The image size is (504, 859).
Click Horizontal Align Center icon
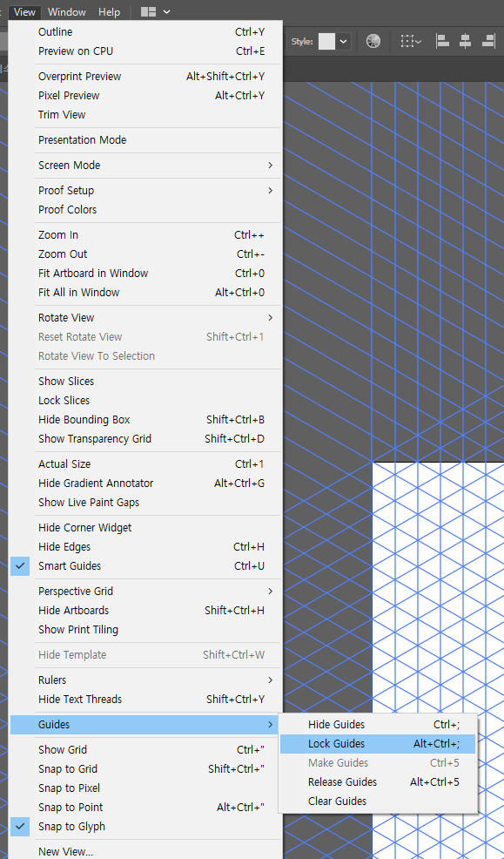[x=465, y=41]
